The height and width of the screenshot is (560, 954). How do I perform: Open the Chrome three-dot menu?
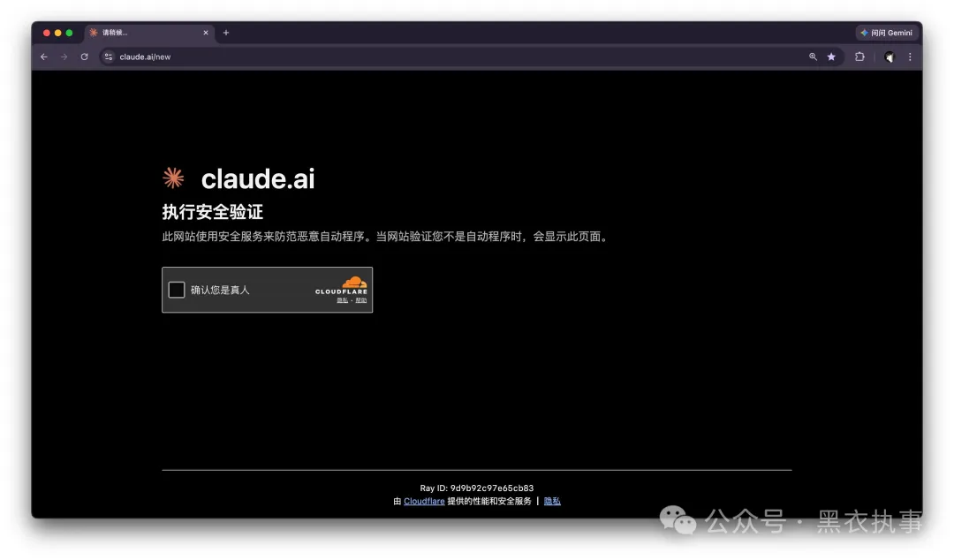click(910, 57)
